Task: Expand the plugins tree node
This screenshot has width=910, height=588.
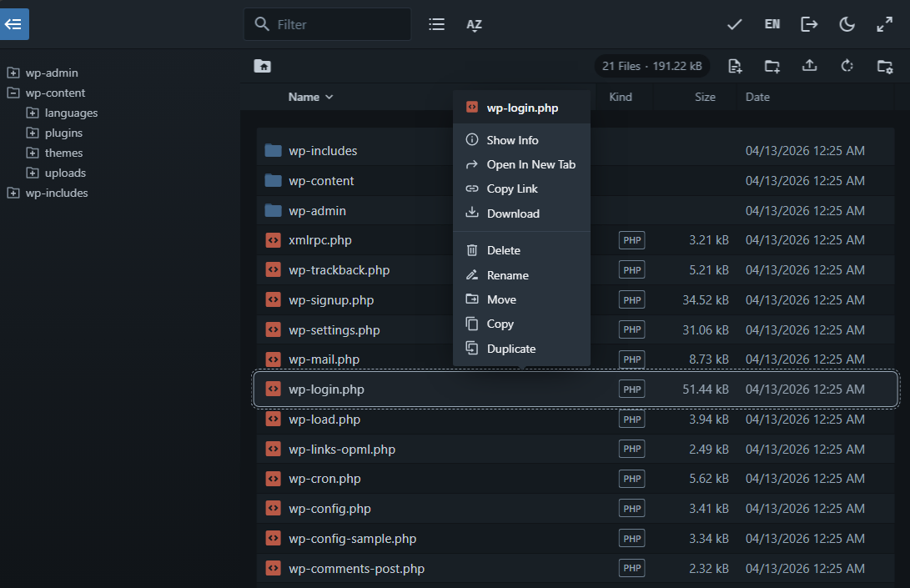Action: [x=33, y=133]
